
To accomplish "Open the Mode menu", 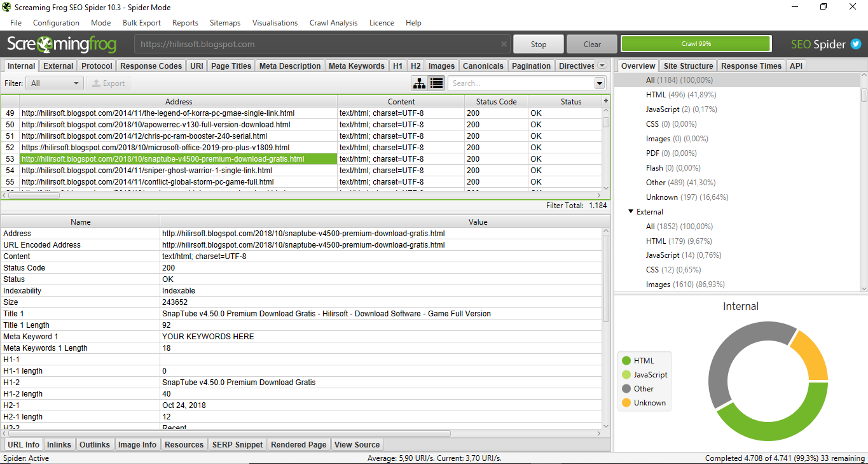I will 100,22.
